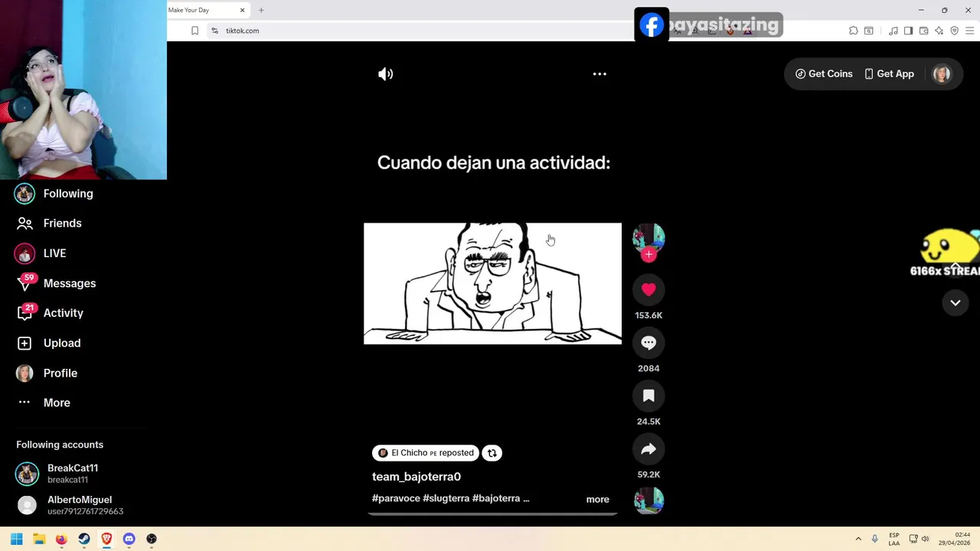Open El Chicho reposted label
The width and height of the screenshot is (980, 551).
coord(426,453)
